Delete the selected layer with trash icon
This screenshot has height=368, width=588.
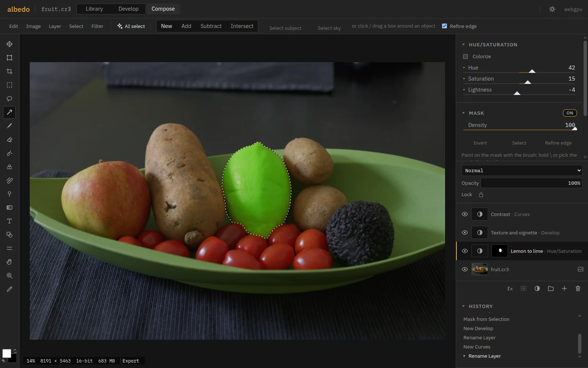(x=578, y=289)
